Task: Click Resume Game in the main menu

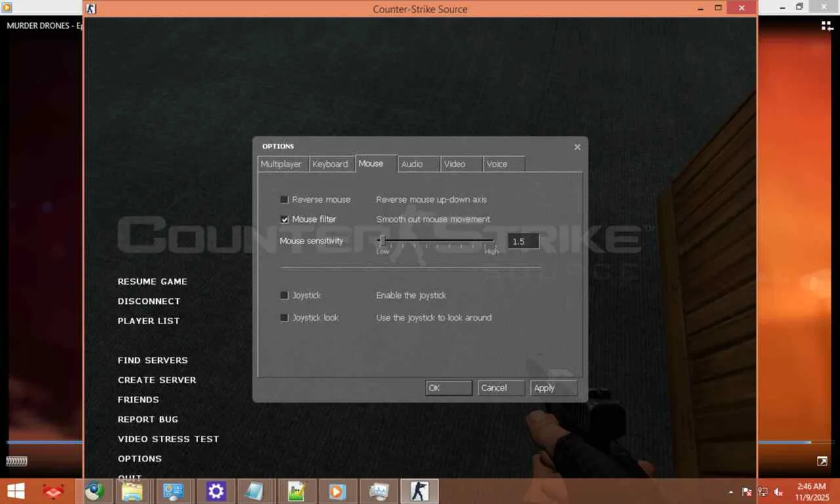Action: pyautogui.click(x=152, y=282)
